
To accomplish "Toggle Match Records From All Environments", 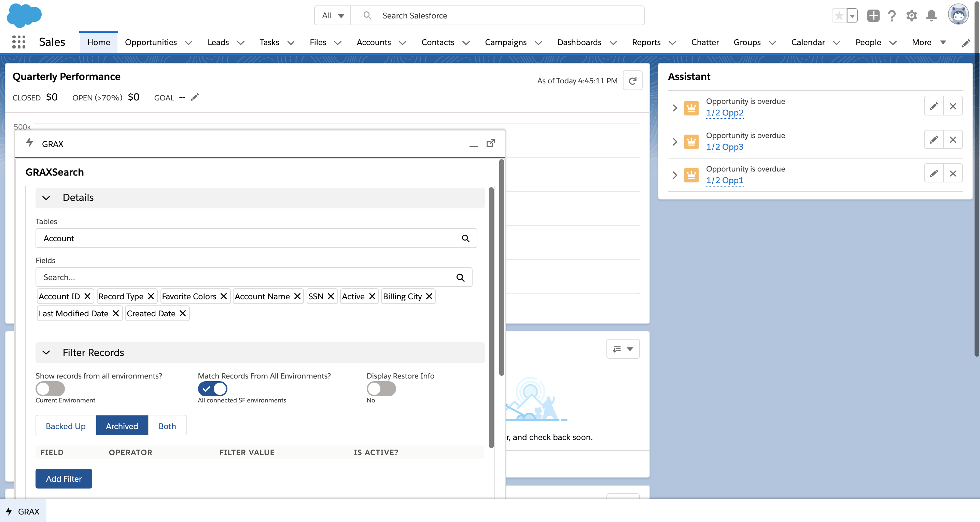I will (x=213, y=389).
